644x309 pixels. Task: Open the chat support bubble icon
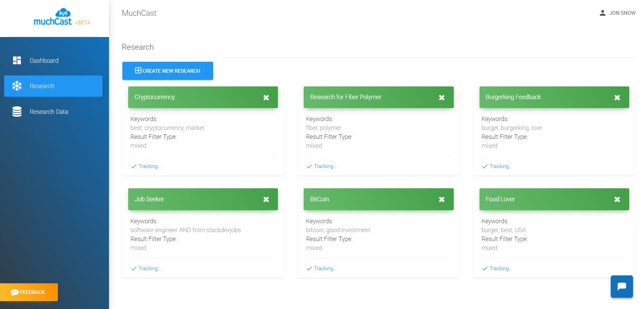tap(621, 286)
